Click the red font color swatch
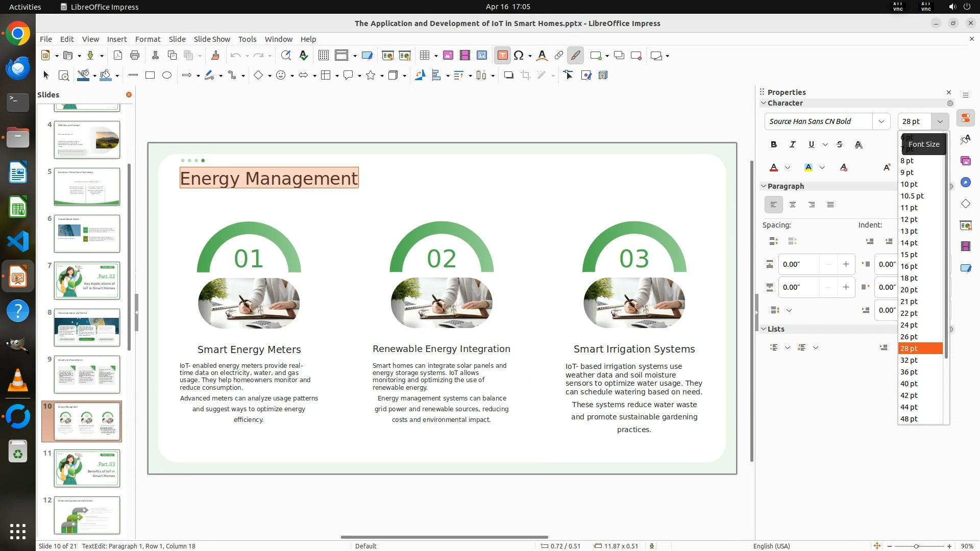Viewport: 980px width, 551px height. pos(774,168)
